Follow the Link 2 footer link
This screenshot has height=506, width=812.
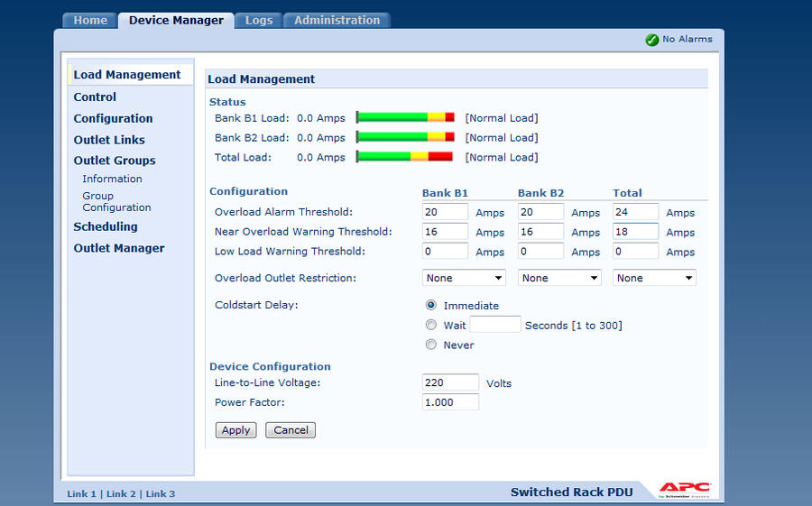pyautogui.click(x=121, y=493)
